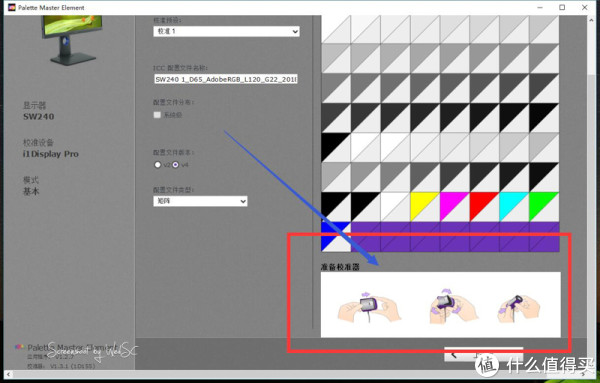Expand the dropdown arrow of calibration preset
Image resolution: width=600 pixels, height=383 pixels.
tap(295, 31)
